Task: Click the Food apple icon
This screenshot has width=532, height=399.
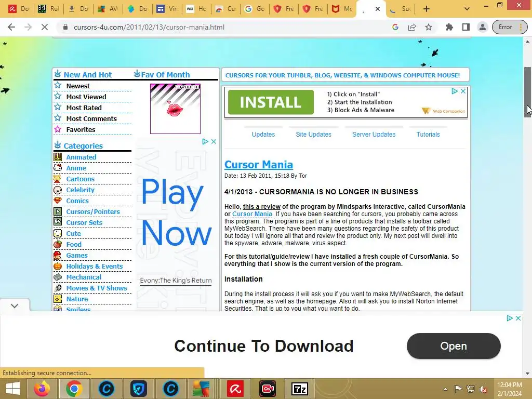Action: click(58, 244)
